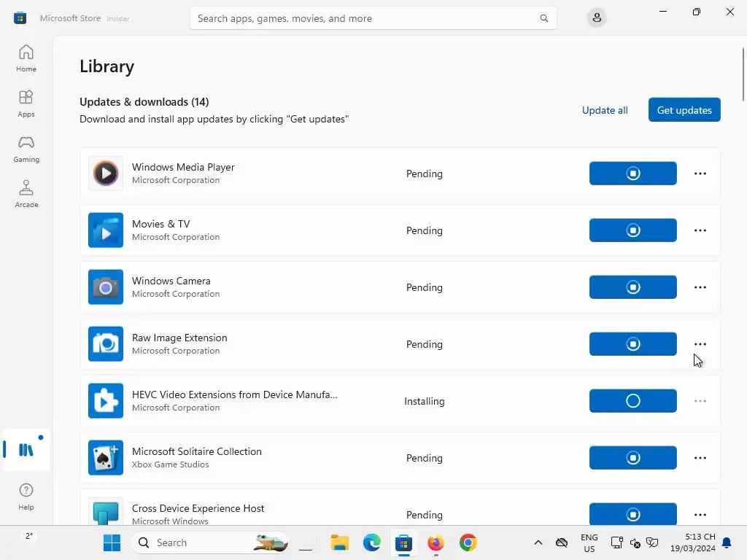Open the Arcade section
The height and width of the screenshot is (560, 747).
(x=26, y=194)
